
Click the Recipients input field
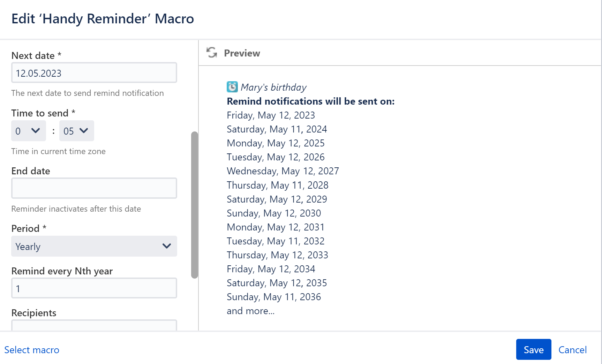pos(94,325)
